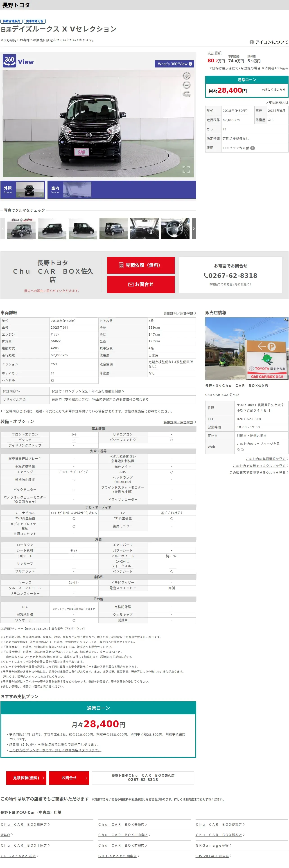
Task: Open Chu CAR BOX安曇店 store link
Action: pos(123,824)
